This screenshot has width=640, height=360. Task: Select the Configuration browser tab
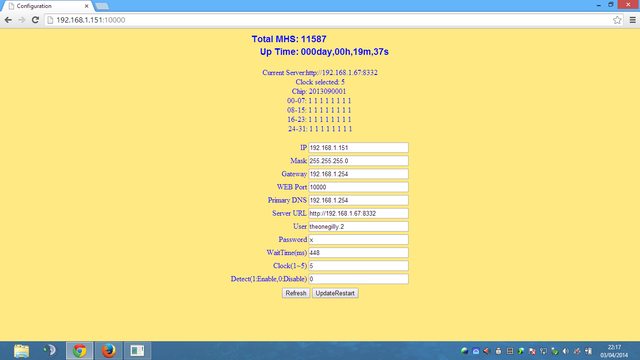(x=48, y=6)
